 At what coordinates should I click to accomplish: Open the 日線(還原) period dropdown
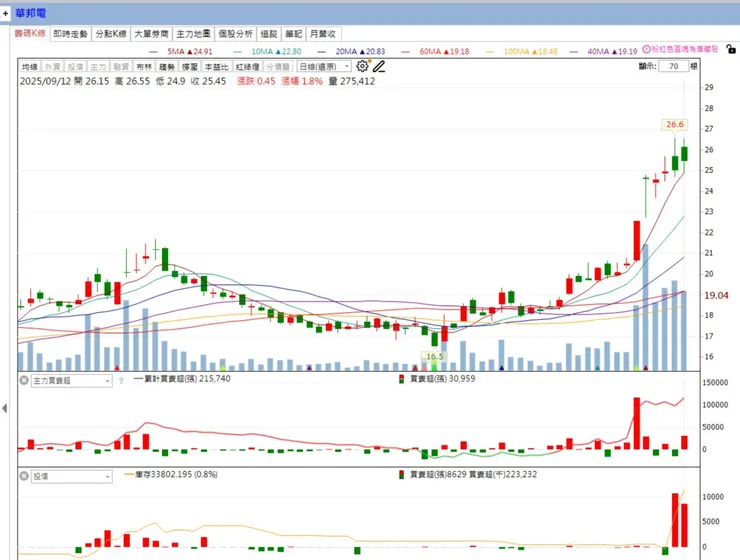tap(324, 67)
